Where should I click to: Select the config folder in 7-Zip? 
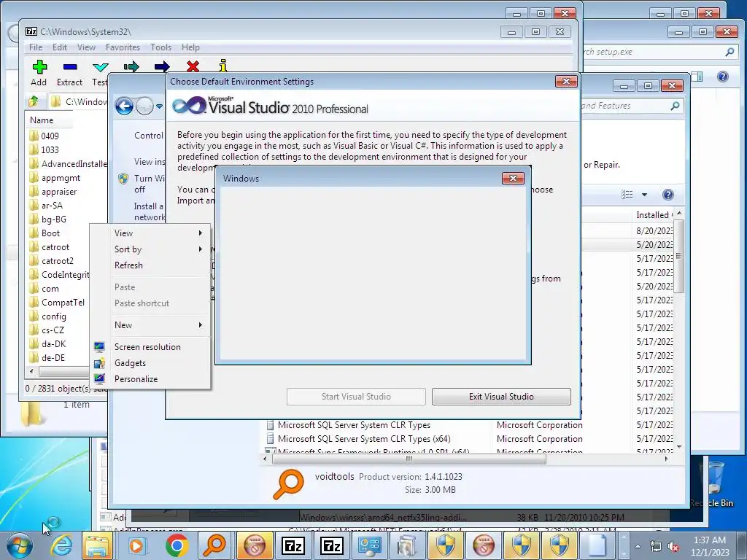[53, 316]
